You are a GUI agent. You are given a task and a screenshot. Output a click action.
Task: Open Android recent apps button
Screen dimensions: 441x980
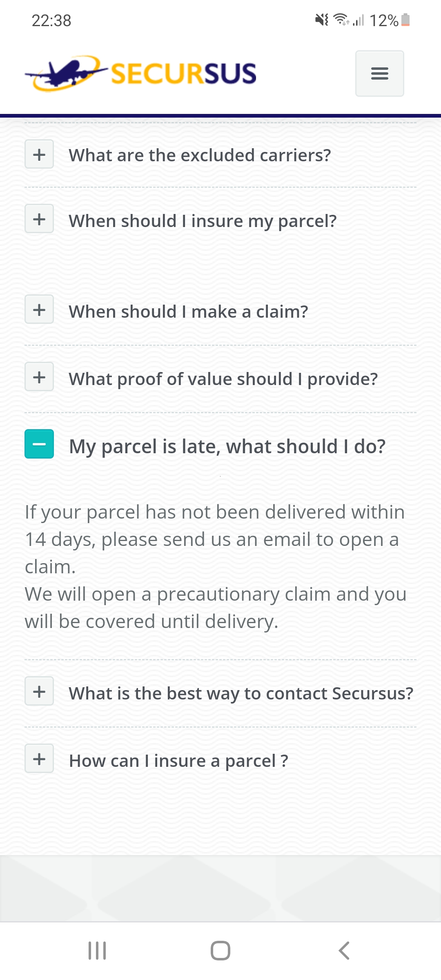point(97,951)
